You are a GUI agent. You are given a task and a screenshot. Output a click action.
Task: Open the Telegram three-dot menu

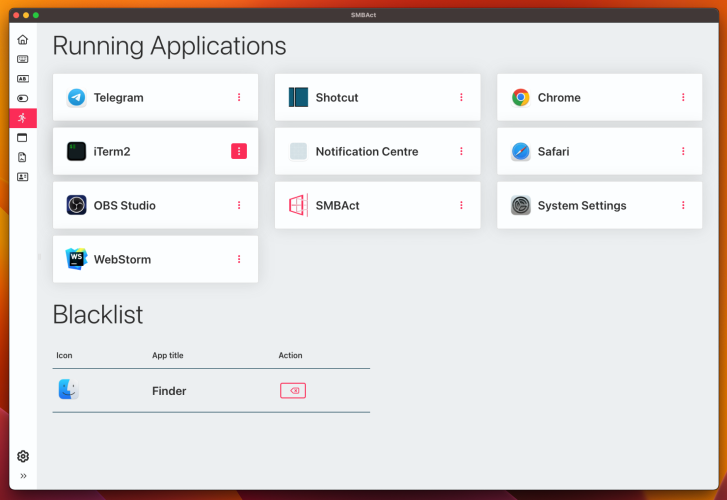point(239,97)
